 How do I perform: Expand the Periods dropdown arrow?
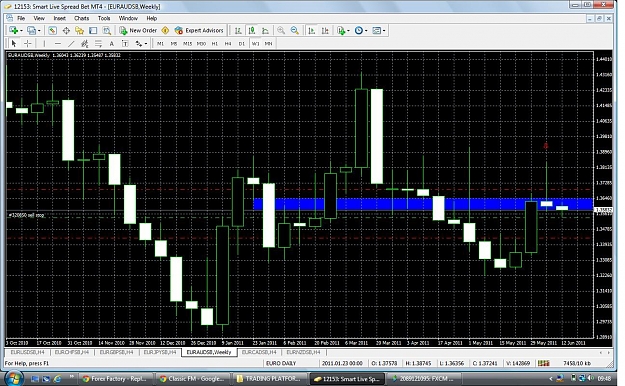click(x=366, y=31)
